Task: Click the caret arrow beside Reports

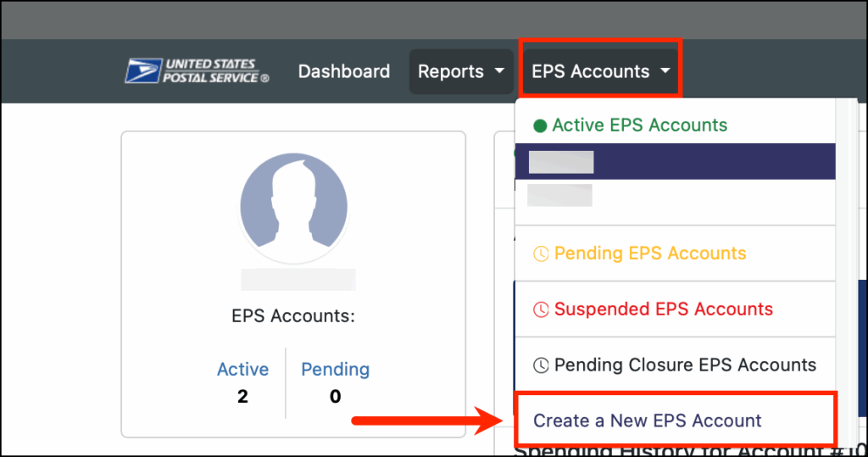Action: (498, 72)
